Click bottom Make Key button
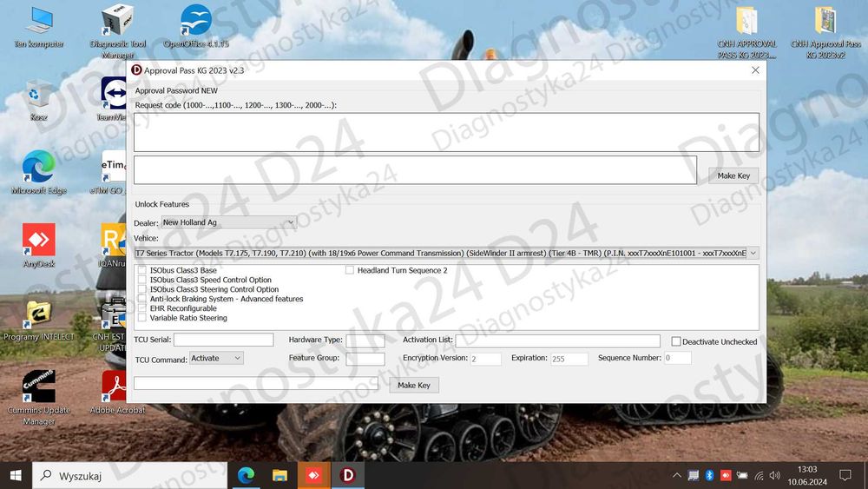This screenshot has width=868, height=489. pos(414,386)
